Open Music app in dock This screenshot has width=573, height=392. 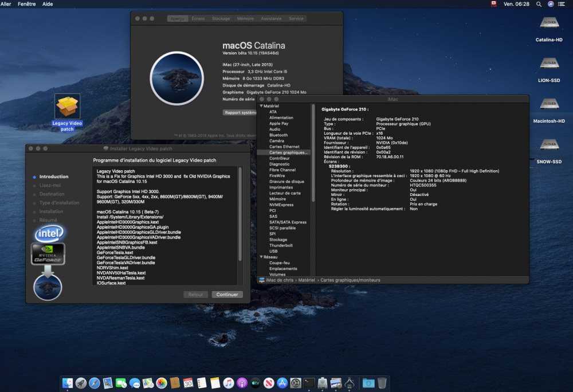[x=229, y=383]
